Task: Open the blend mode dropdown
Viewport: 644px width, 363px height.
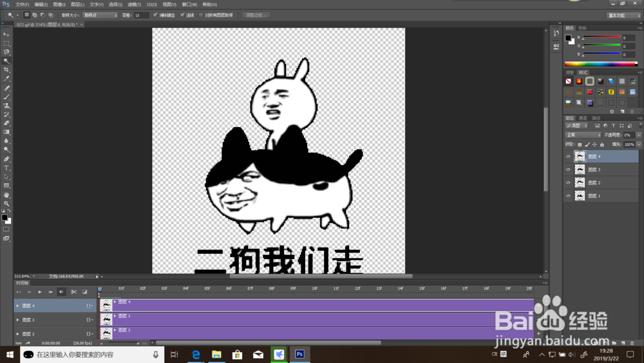Action: click(x=583, y=135)
